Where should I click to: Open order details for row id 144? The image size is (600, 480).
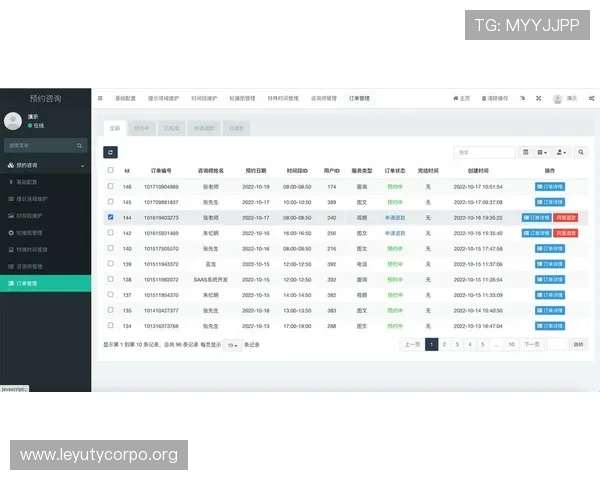coord(536,218)
